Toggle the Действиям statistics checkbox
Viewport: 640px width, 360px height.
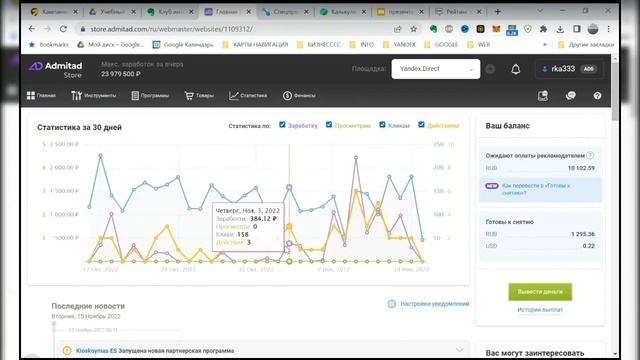tap(421, 124)
